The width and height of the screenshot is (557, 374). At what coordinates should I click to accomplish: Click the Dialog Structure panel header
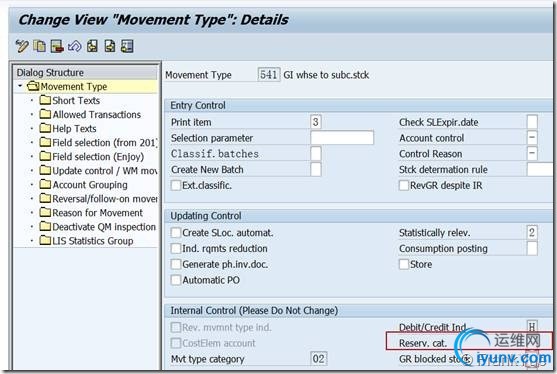click(x=86, y=72)
